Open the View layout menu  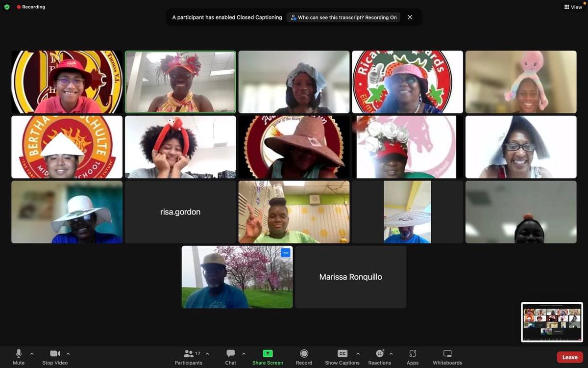coord(573,7)
